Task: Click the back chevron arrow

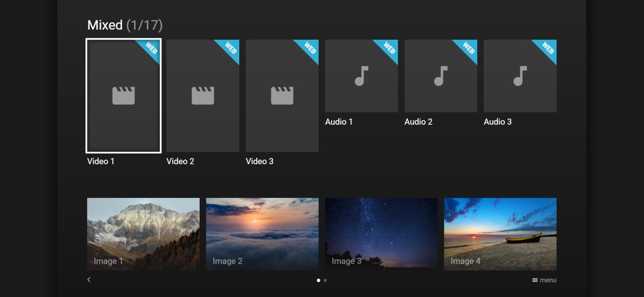Action: (x=89, y=279)
